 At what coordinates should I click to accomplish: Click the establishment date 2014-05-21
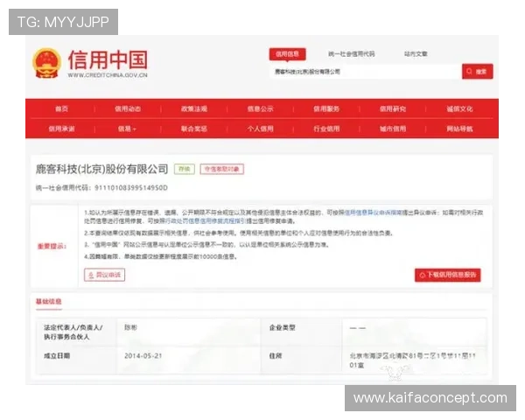coord(143,356)
